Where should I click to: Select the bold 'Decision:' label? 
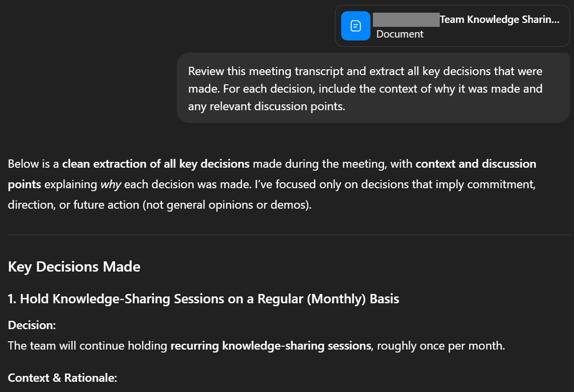[x=31, y=325]
